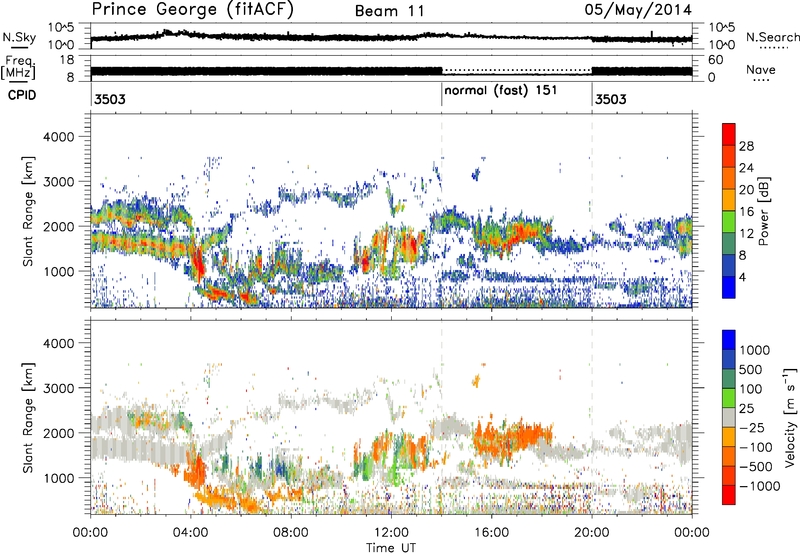Viewport: 800px width, 554px height.
Task: Click the 'Freq. [MHz]' axis label
Action: [x=18, y=67]
